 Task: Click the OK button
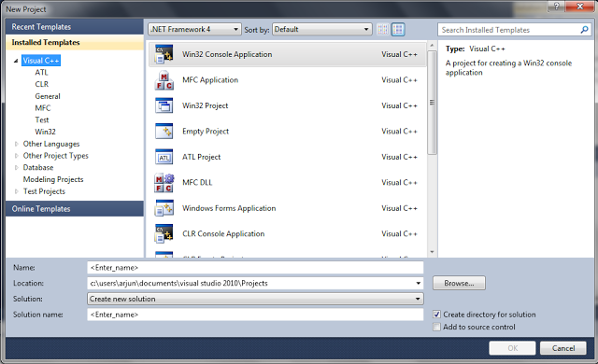[x=513, y=348]
